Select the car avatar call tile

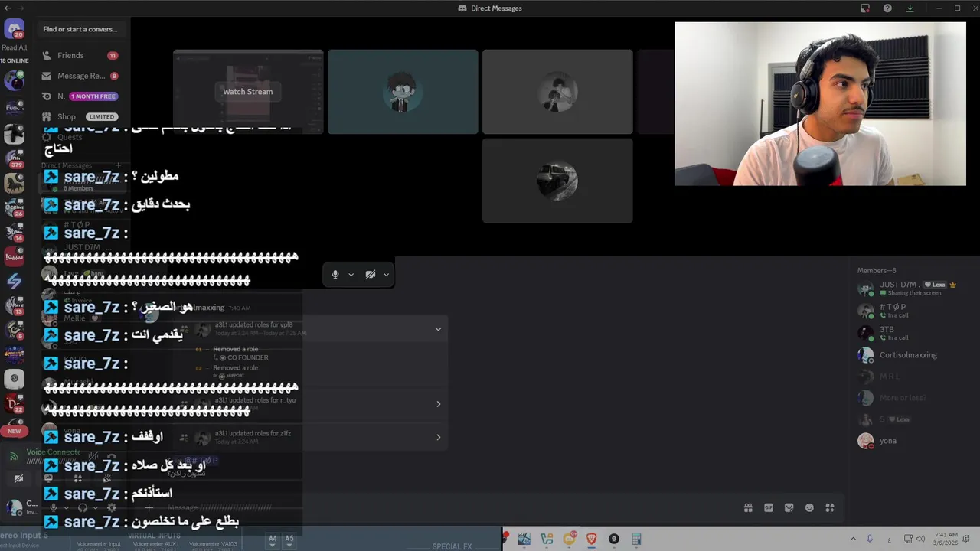pyautogui.click(x=557, y=181)
